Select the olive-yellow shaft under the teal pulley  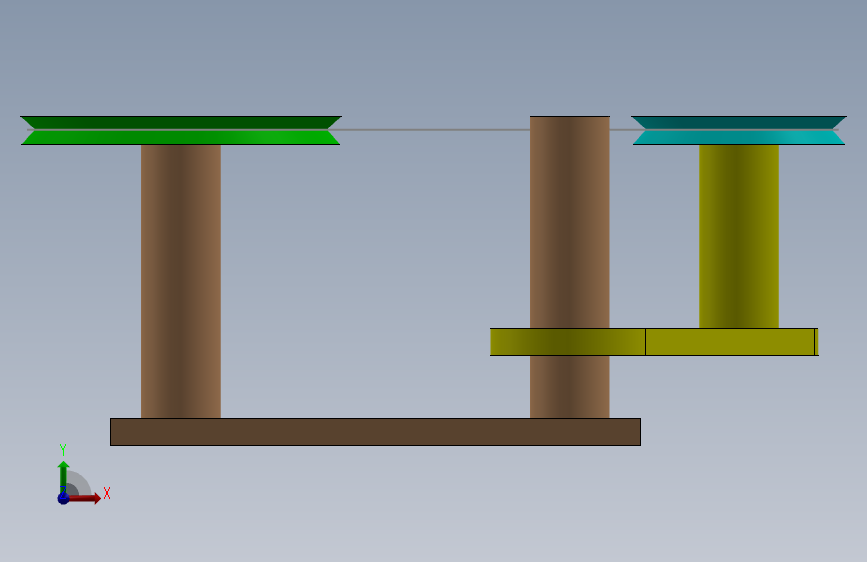(x=739, y=236)
